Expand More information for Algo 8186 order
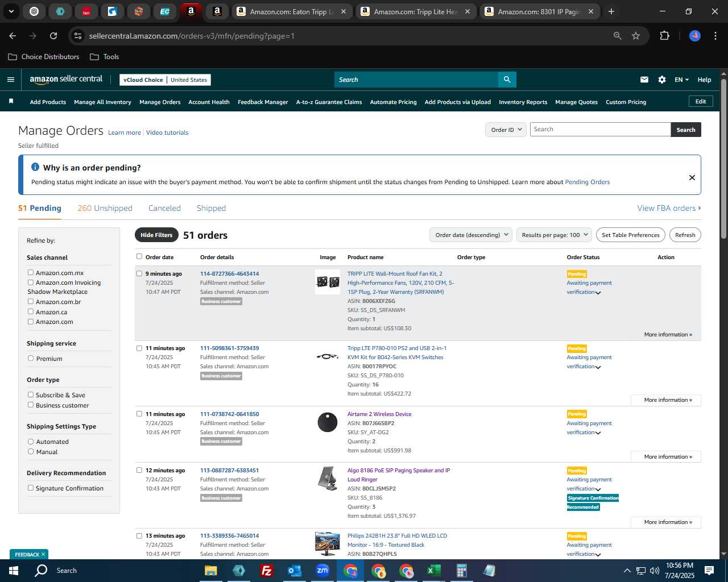This screenshot has width=728, height=582. pos(666,522)
